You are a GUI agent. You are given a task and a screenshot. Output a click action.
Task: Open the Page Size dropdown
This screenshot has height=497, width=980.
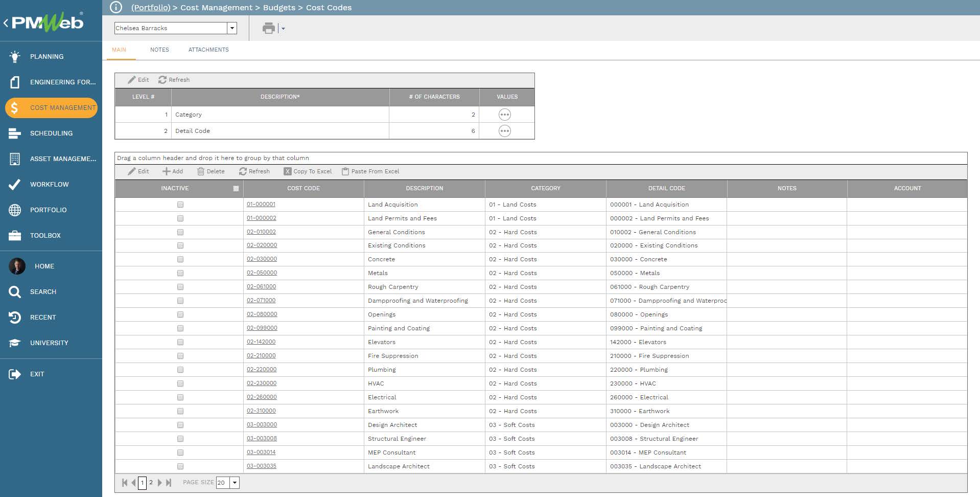pos(234,482)
